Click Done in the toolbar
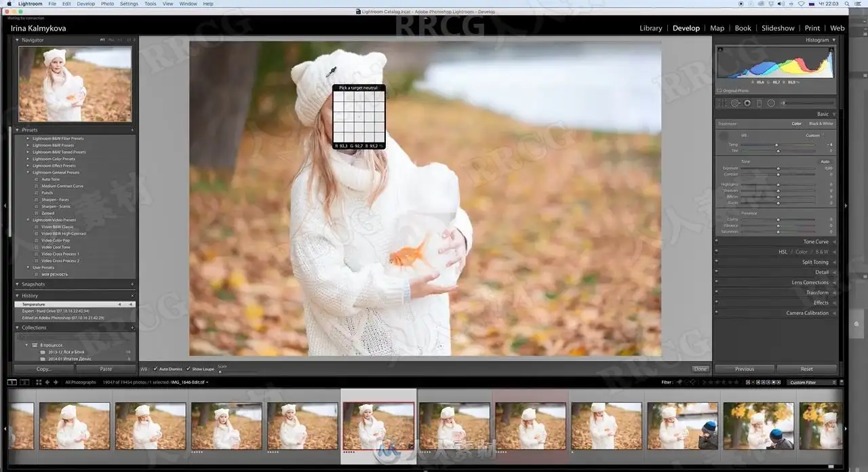 pyautogui.click(x=701, y=369)
